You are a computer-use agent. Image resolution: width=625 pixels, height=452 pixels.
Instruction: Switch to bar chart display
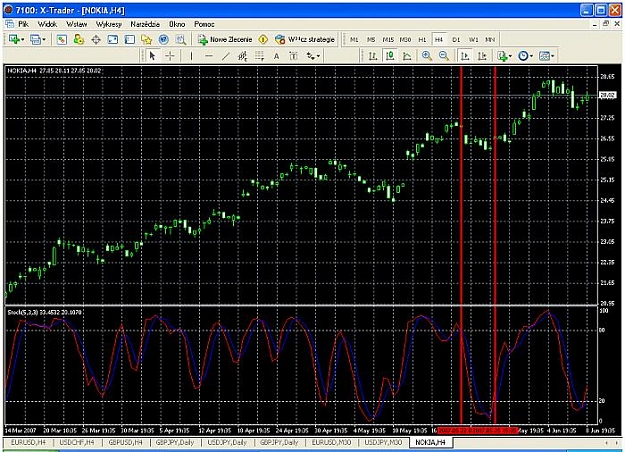[x=373, y=56]
